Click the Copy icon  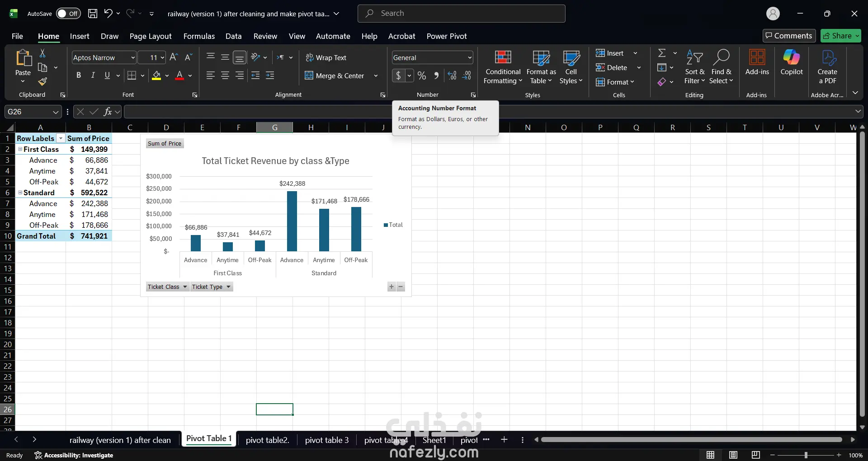click(42, 67)
